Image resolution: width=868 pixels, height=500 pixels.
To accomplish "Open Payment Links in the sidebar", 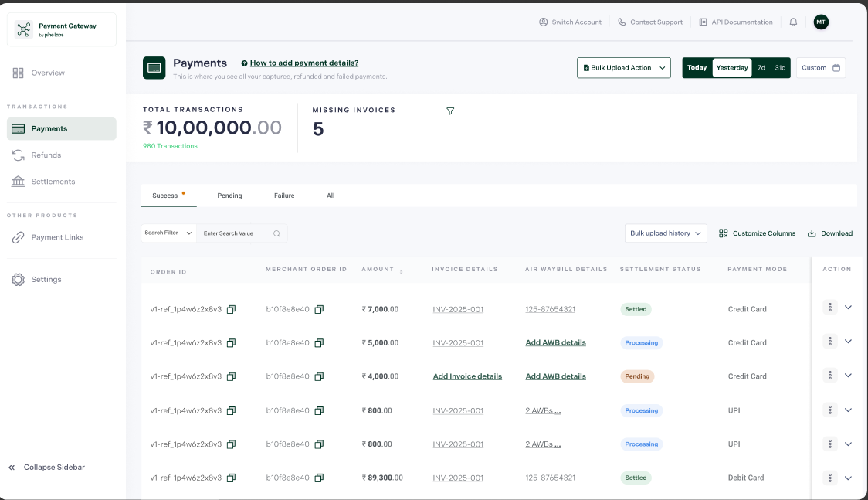I will (x=62, y=237).
